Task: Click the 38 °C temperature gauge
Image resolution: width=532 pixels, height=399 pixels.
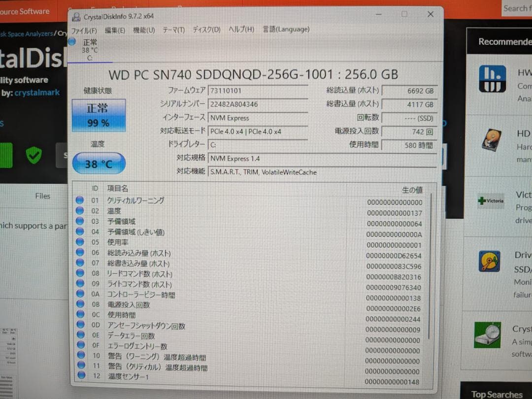Action: [x=99, y=163]
